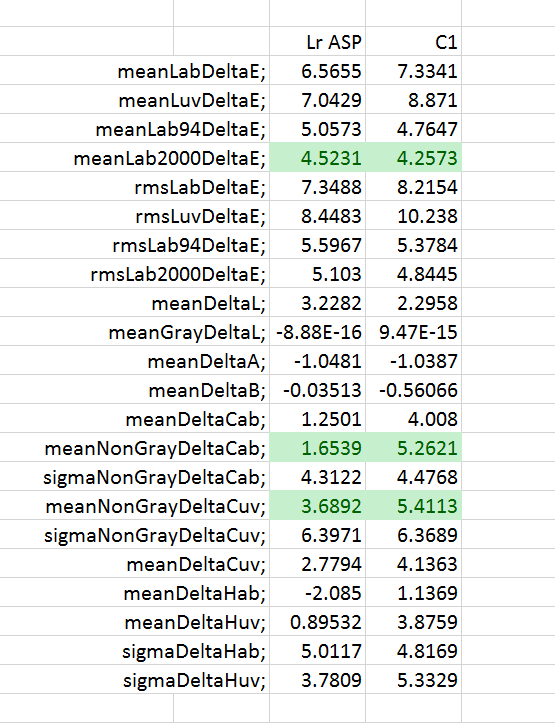The height and width of the screenshot is (723, 555).
Task: Select the Lr ASP column header cell
Action: pos(318,41)
